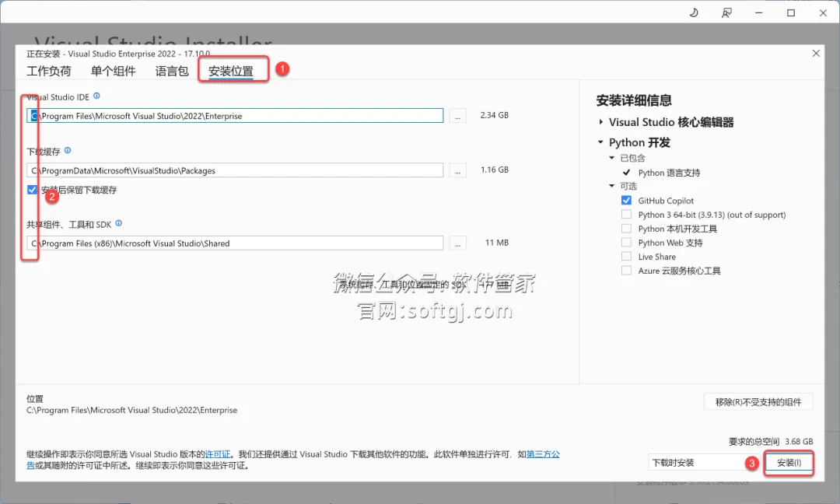
Task: Check Python 3 64-bit (3.9.13) option
Action: [626, 214]
